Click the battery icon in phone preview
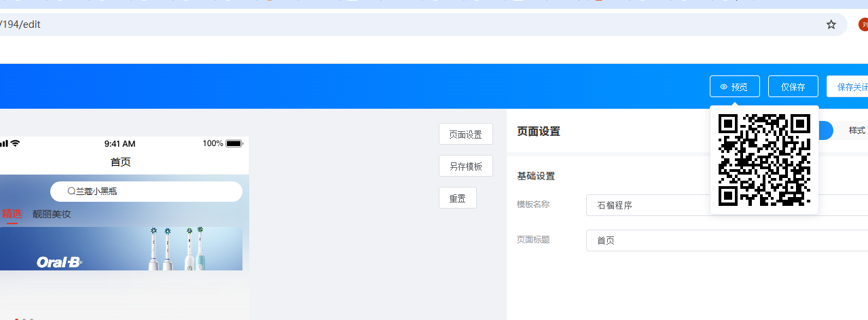Image resolution: width=868 pixels, height=320 pixels. click(234, 143)
